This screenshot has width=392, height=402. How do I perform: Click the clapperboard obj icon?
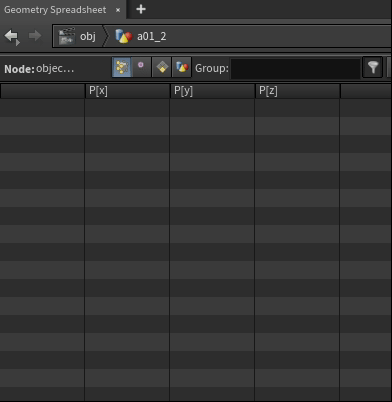[67, 36]
